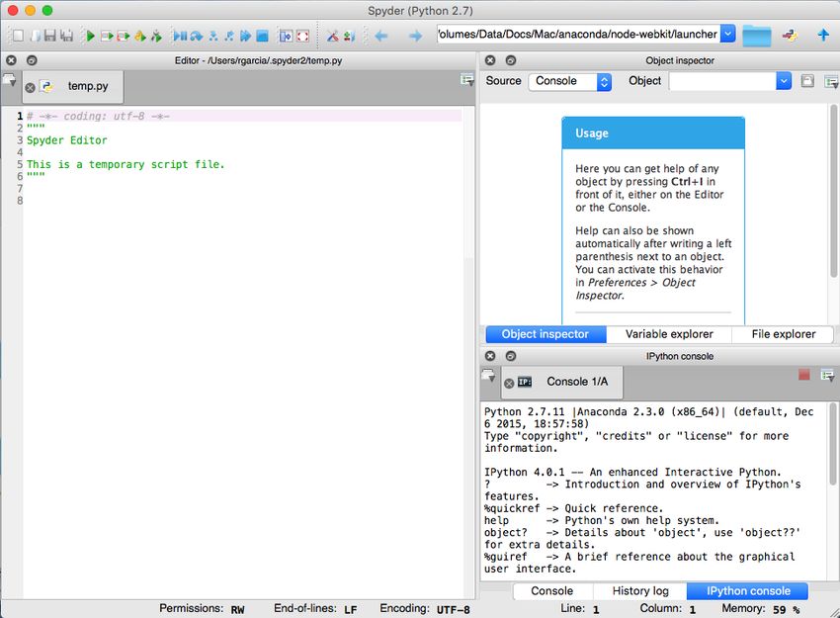
Task: Go to next cursor position arrow
Action: 415,36
